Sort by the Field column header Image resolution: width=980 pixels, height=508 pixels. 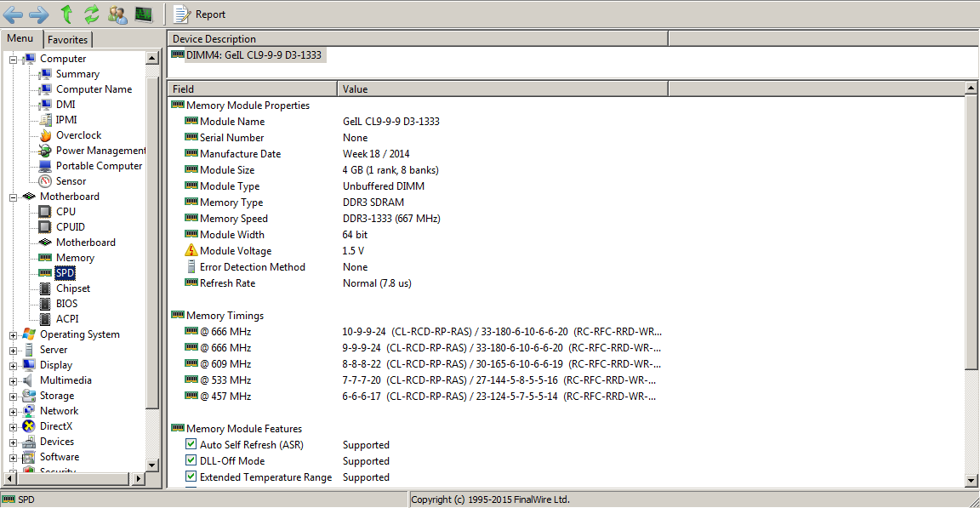point(253,88)
